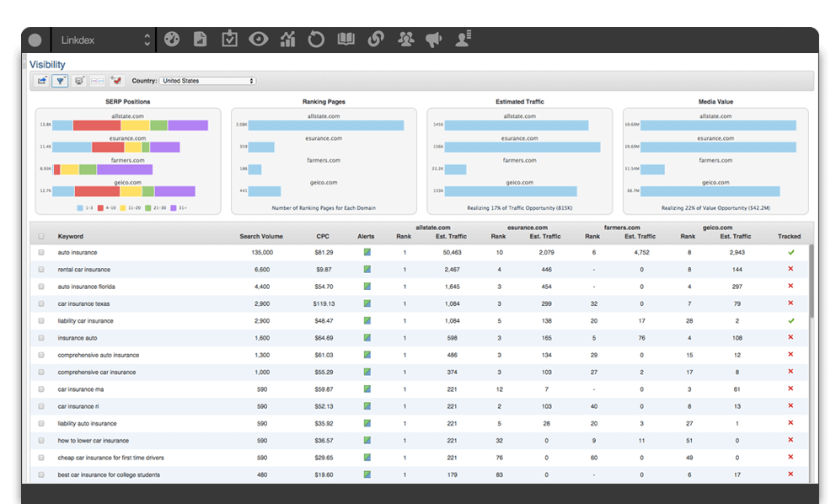Click the megaphone icon in top navigation

433,39
